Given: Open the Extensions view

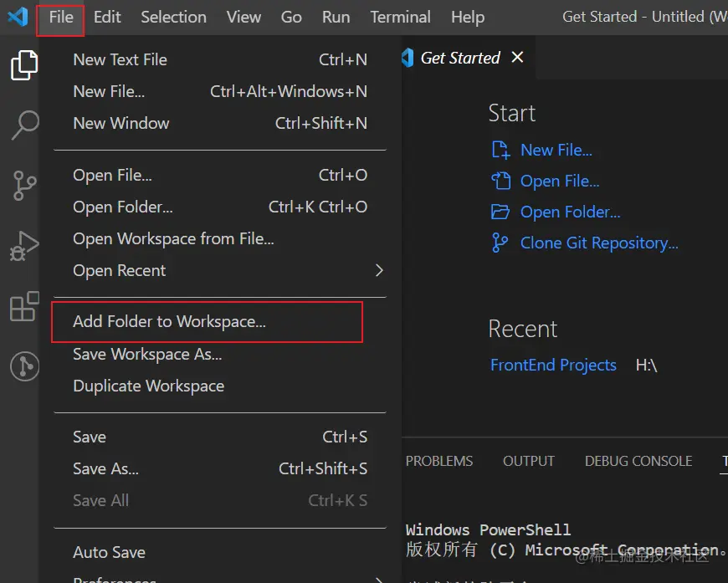Looking at the screenshot, I should point(24,306).
